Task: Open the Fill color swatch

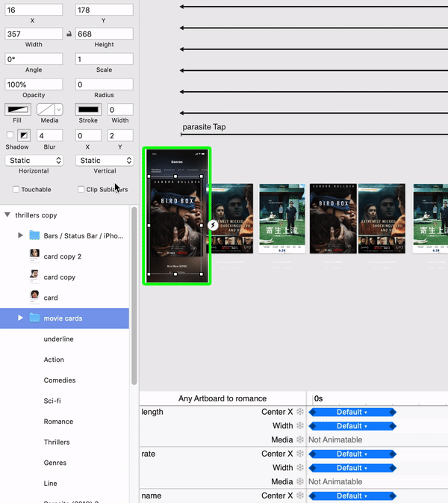Action: tap(18, 110)
